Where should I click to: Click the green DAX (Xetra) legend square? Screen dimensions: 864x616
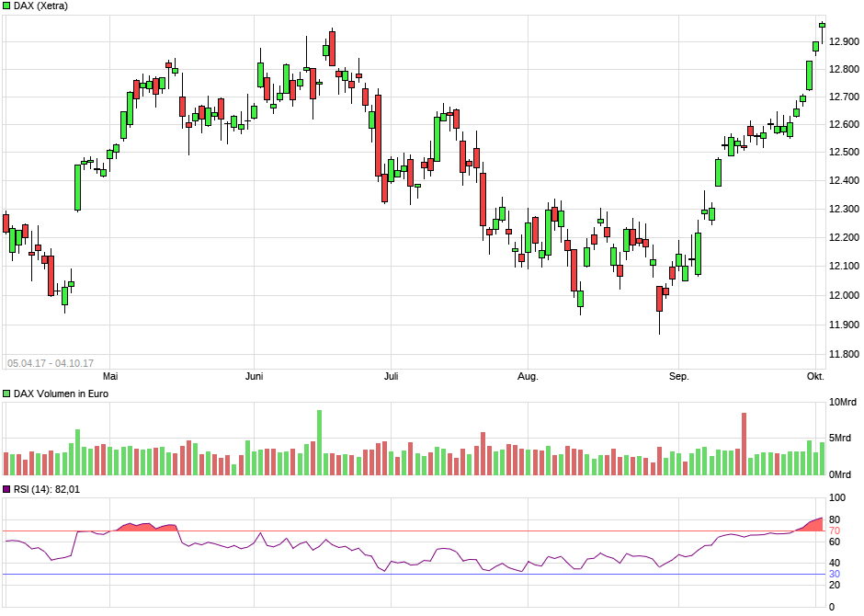click(x=6, y=6)
